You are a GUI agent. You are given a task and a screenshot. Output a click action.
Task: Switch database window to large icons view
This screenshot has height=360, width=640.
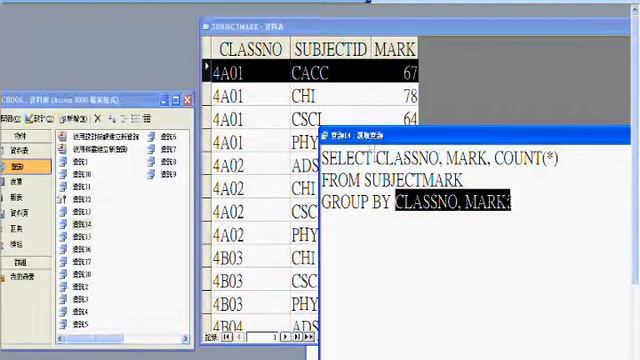pos(112,118)
